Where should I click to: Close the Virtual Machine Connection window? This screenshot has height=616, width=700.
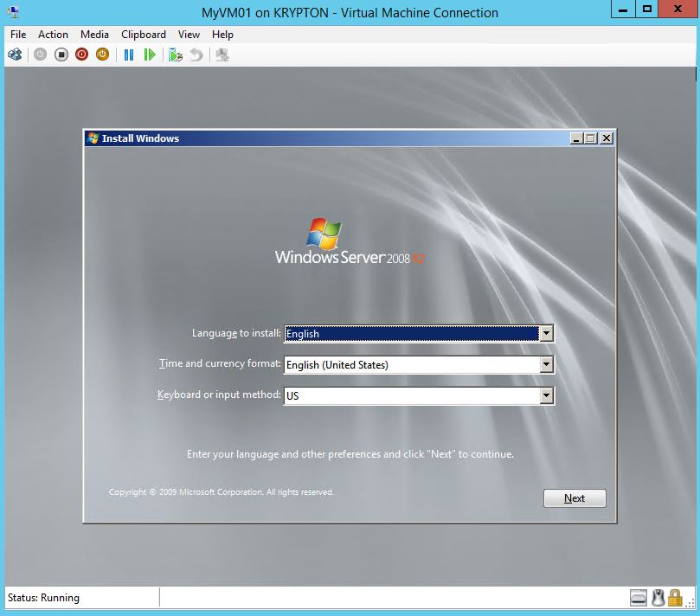click(x=678, y=9)
